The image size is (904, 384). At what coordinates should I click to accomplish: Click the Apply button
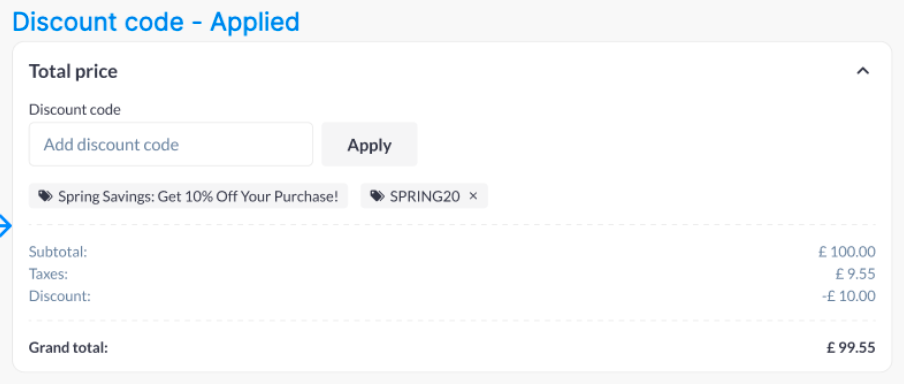pos(369,144)
